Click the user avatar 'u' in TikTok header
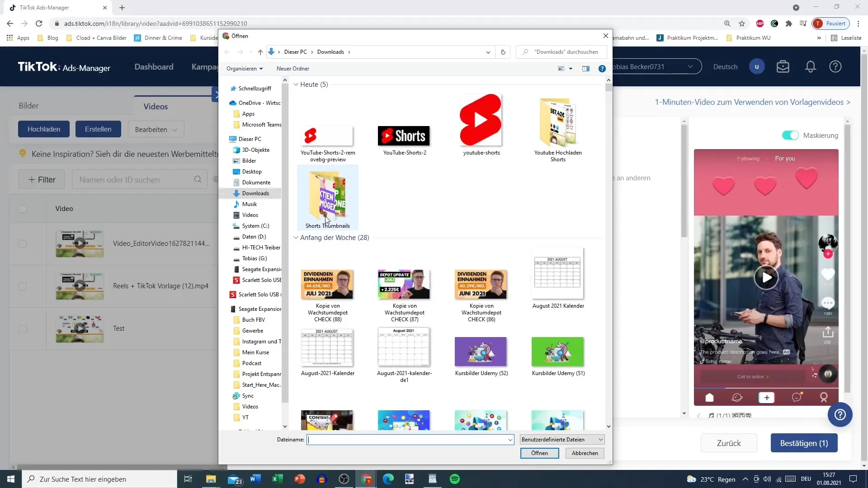868x488 pixels. click(x=756, y=67)
